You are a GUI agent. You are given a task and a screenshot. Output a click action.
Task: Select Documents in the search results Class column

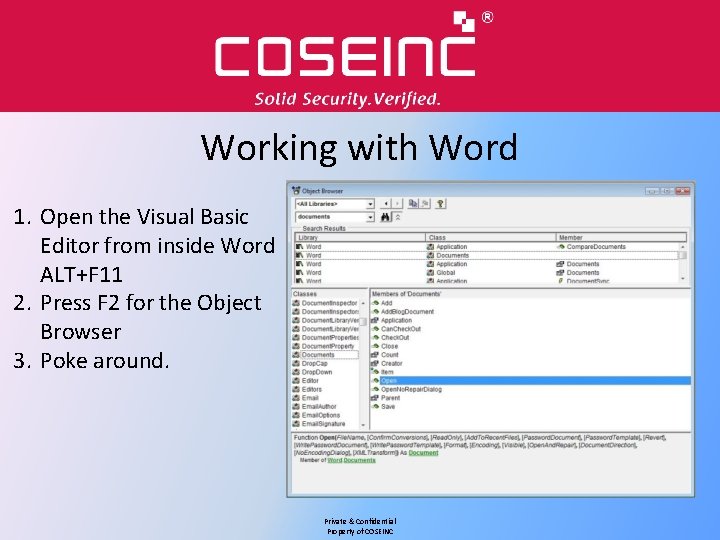click(x=452, y=255)
